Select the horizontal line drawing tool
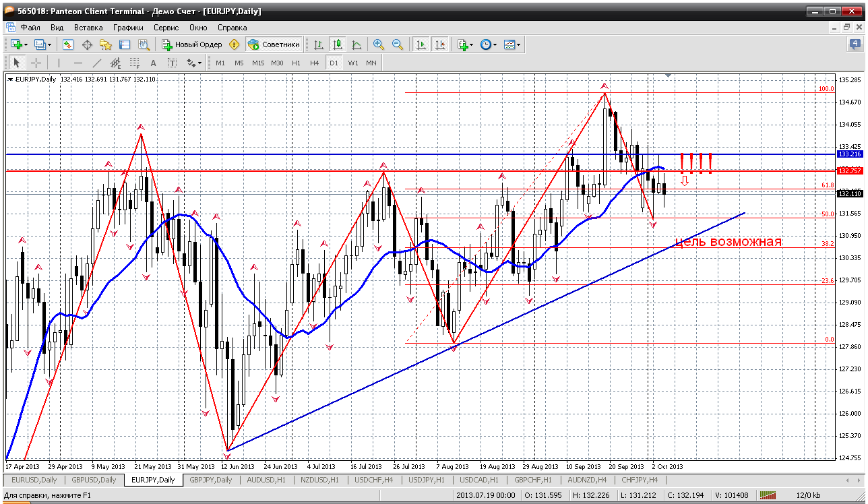 pyautogui.click(x=77, y=63)
